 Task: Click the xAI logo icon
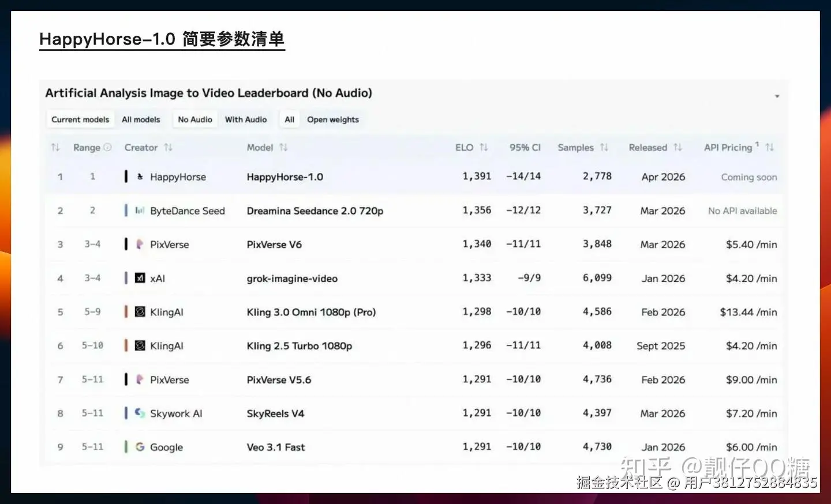point(140,278)
